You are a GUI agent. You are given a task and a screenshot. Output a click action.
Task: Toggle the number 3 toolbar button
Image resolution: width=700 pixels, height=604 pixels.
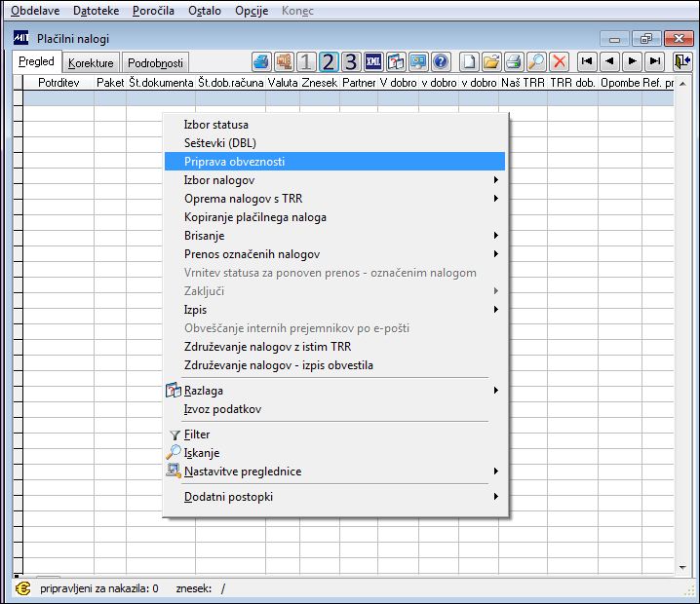point(351,61)
